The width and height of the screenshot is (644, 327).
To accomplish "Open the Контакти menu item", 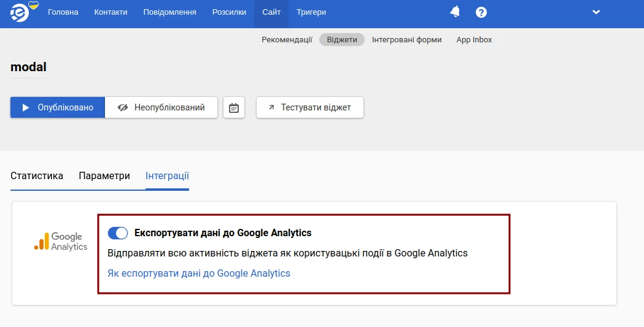I will [111, 12].
